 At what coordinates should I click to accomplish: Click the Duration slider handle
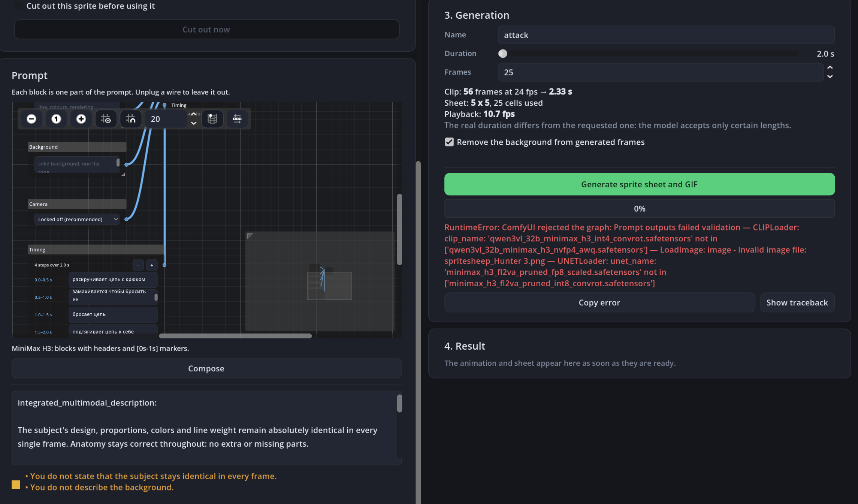[502, 54]
